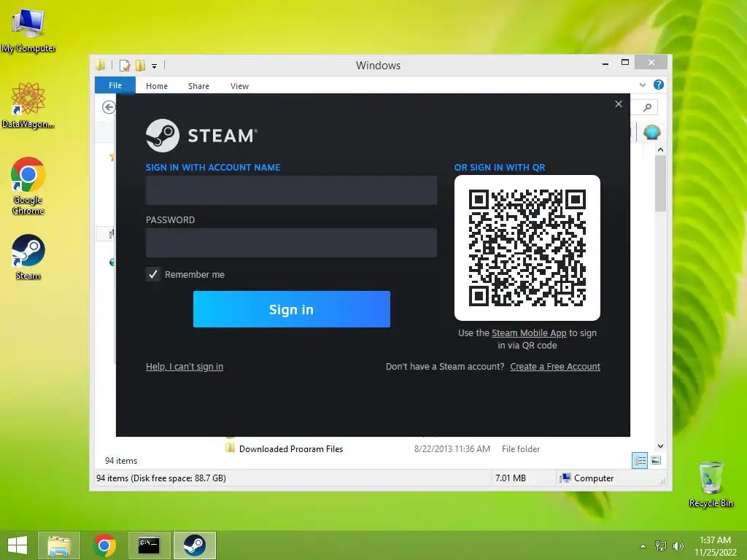Open the My Computer desktop icon
The width and height of the screenshot is (747, 560).
(28, 29)
